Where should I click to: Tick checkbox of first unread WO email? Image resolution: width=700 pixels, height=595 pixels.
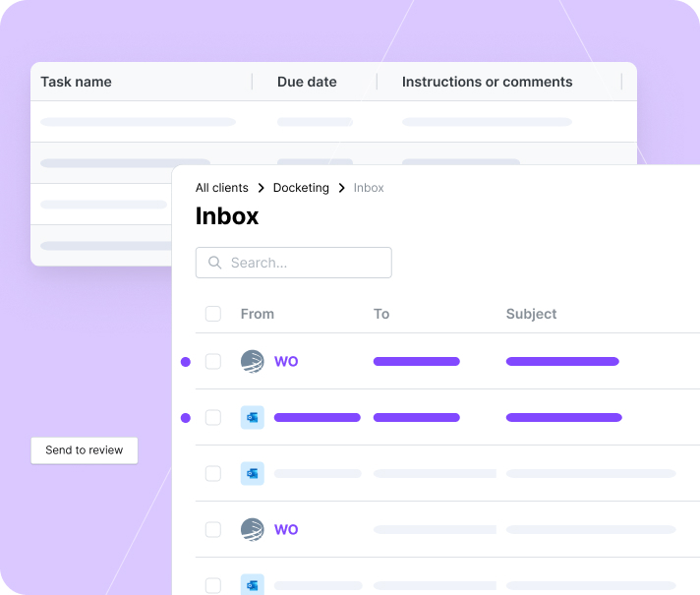coord(213,361)
